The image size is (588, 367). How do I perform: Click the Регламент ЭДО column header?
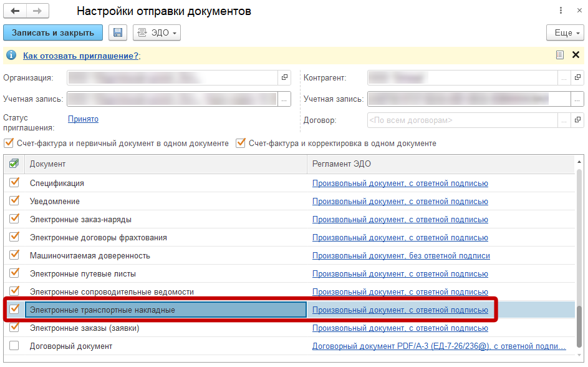441,164
